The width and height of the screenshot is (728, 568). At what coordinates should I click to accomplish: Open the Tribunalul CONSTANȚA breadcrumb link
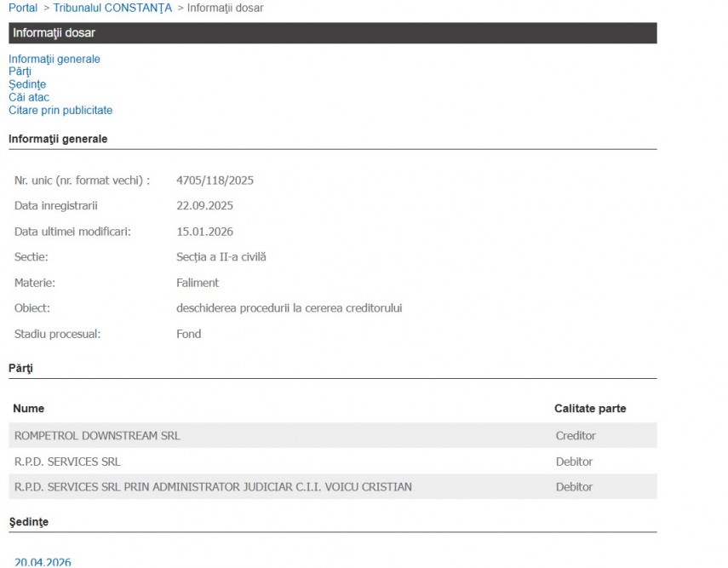click(x=112, y=8)
